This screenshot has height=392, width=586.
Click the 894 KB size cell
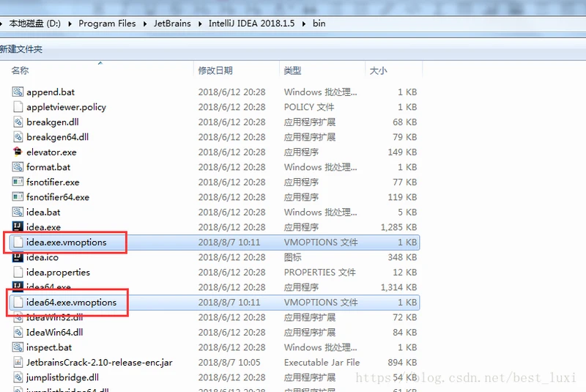click(402, 363)
